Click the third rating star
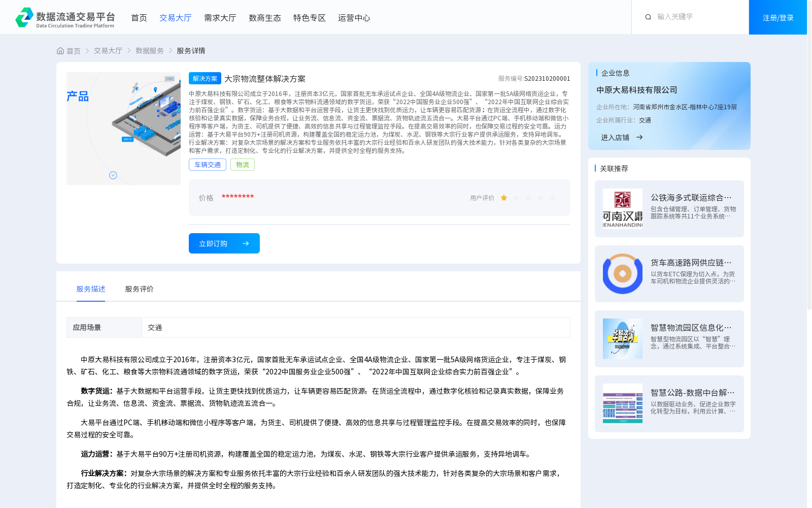 click(528, 198)
